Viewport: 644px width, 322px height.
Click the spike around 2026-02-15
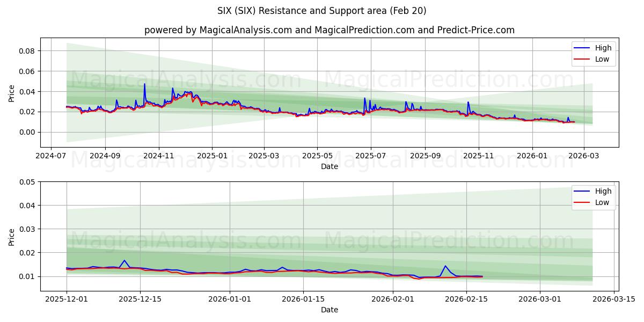click(x=444, y=266)
